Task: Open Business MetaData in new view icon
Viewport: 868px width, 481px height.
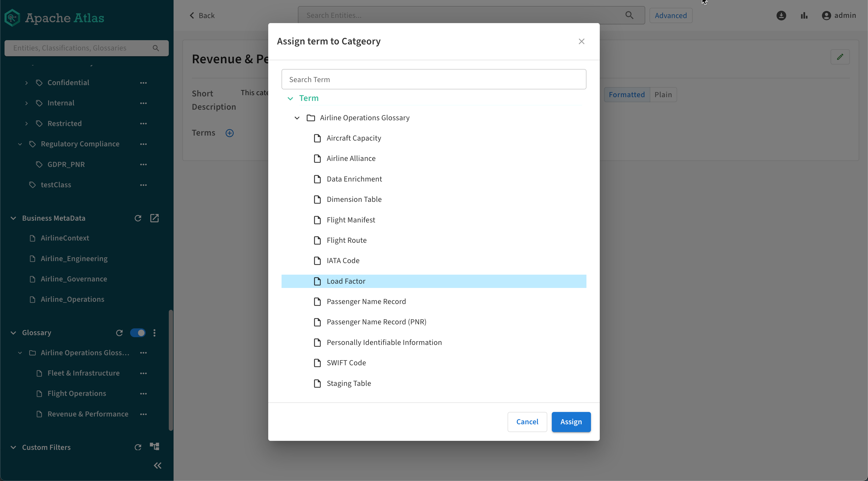Action: (x=154, y=218)
